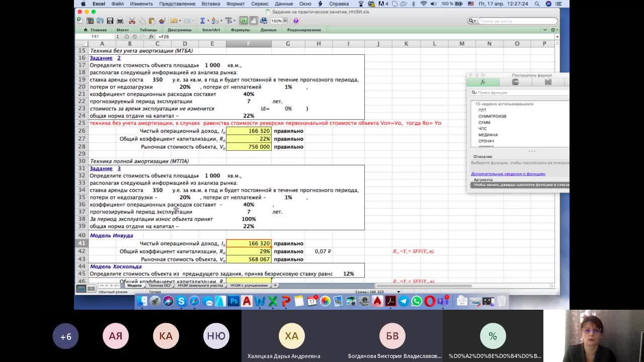
Task: Click the Задание 2 link
Action: click(x=105, y=58)
